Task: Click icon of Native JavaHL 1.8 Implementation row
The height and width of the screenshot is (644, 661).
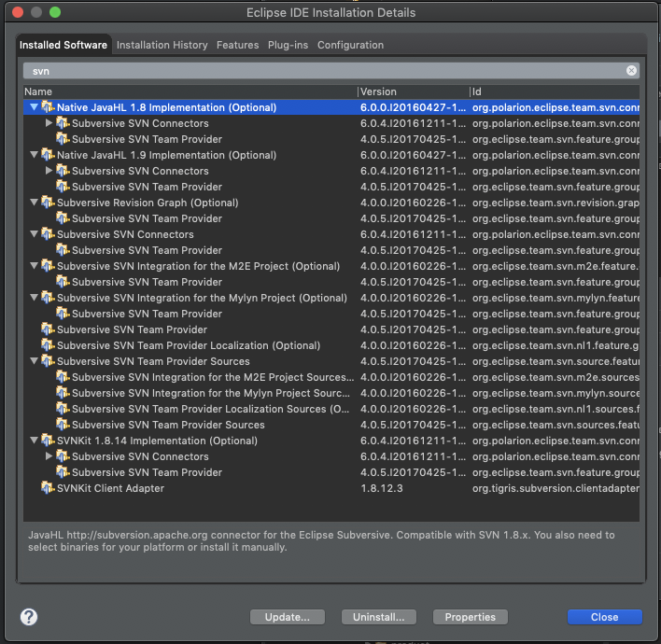Action: (x=48, y=107)
